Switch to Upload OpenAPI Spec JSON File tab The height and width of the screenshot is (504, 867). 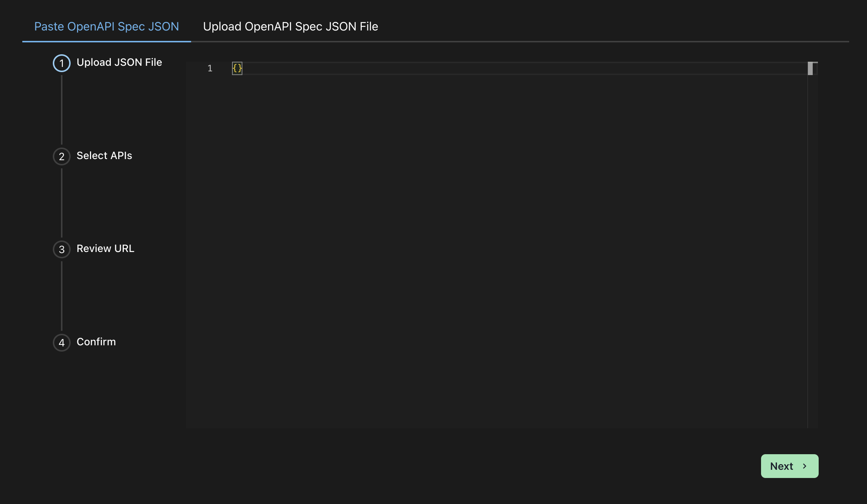(x=290, y=26)
